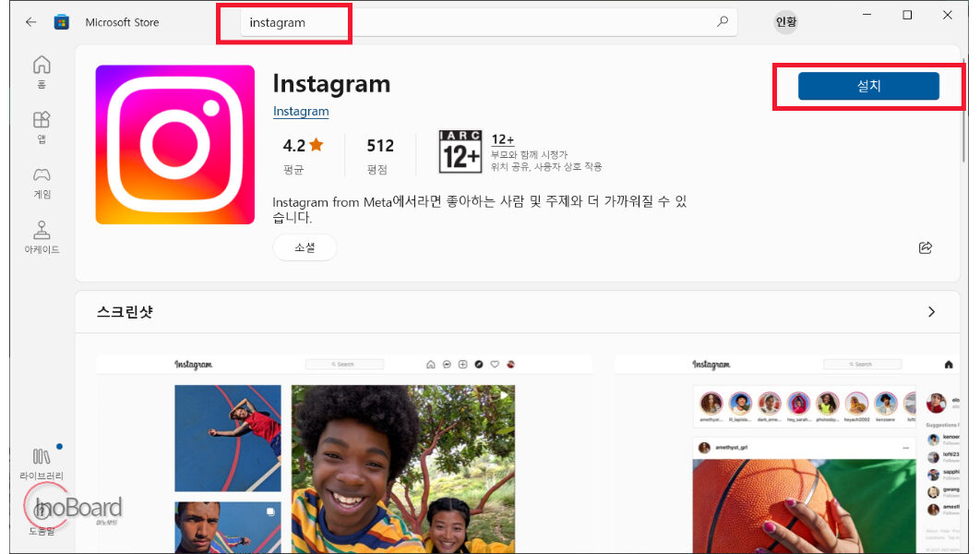Click the 스크린샷 section heading

[x=125, y=311]
